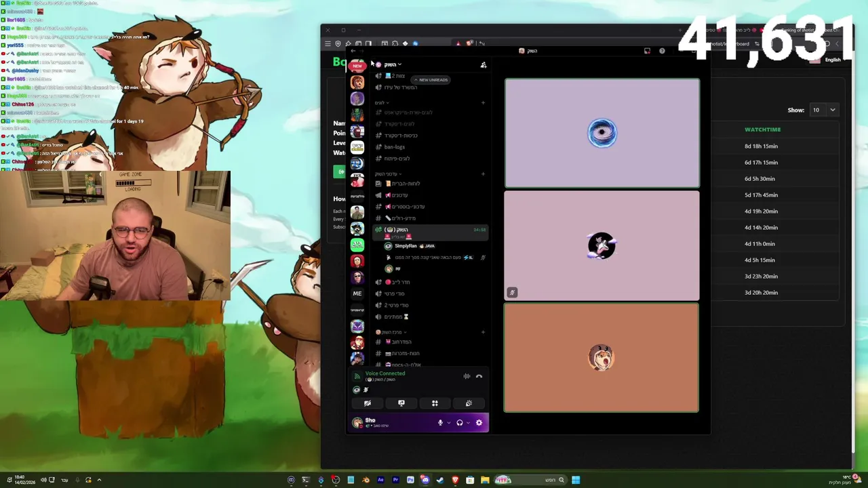Screen dimensions: 868x488
Task: Join the ממתינים voice channel
Action: (397, 317)
